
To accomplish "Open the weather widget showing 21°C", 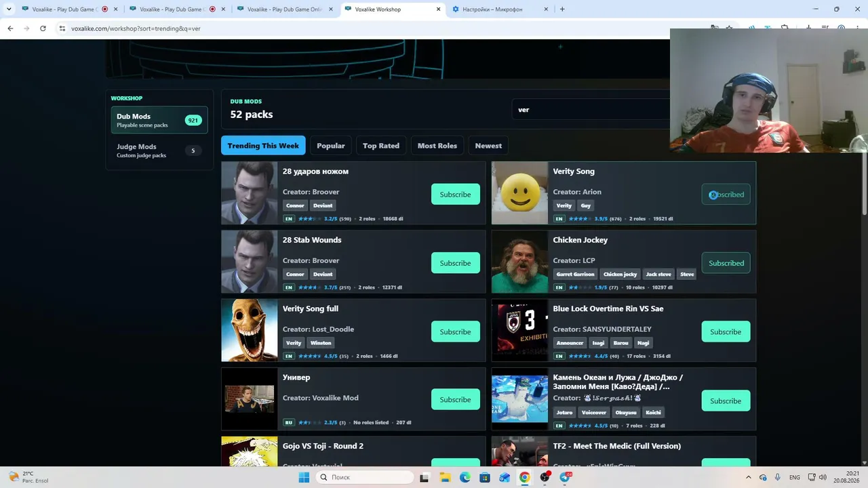I will pyautogui.click(x=28, y=477).
